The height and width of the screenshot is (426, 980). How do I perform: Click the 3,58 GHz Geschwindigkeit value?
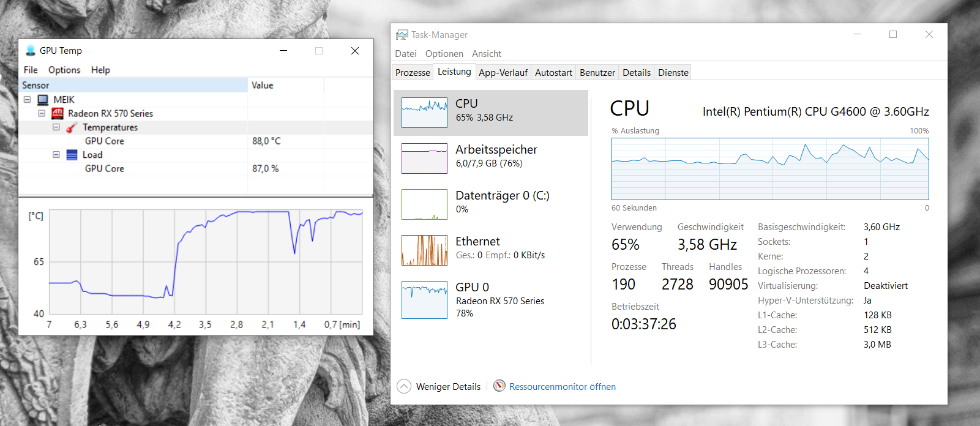707,245
